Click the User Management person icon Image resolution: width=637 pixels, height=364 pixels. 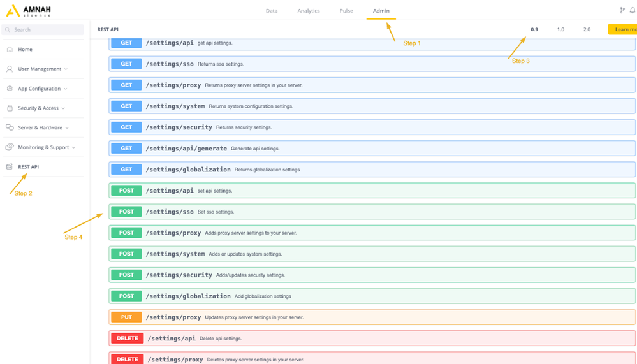10,69
